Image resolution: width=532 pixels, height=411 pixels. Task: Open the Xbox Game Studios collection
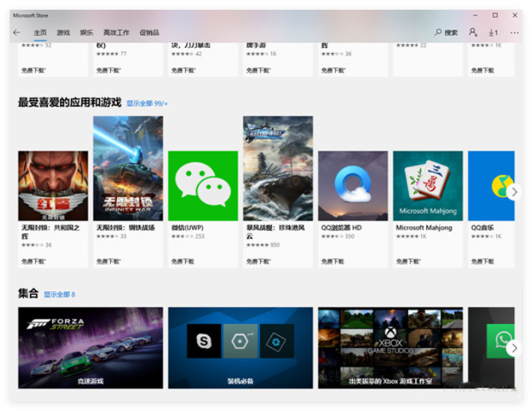click(x=390, y=348)
